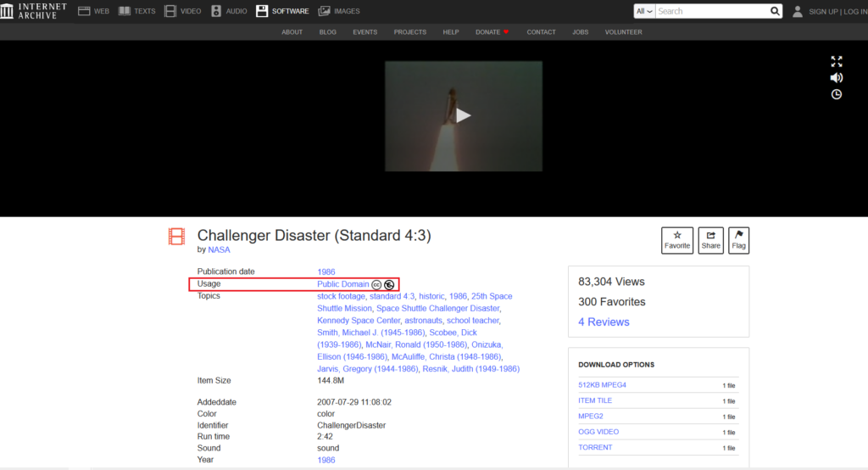Open the astronauts topic link
Image resolution: width=868 pixels, height=470 pixels.
click(423, 321)
